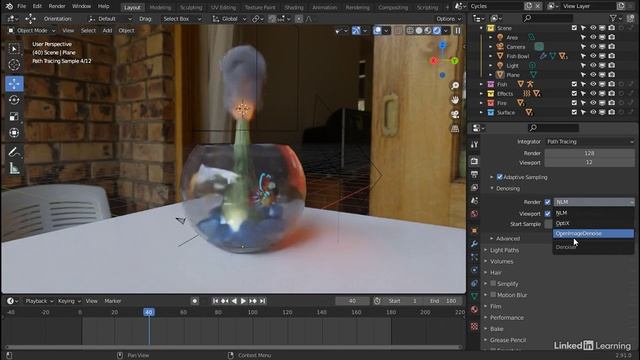Expand the Light Paths panel
The width and height of the screenshot is (640, 360).
[x=504, y=250]
